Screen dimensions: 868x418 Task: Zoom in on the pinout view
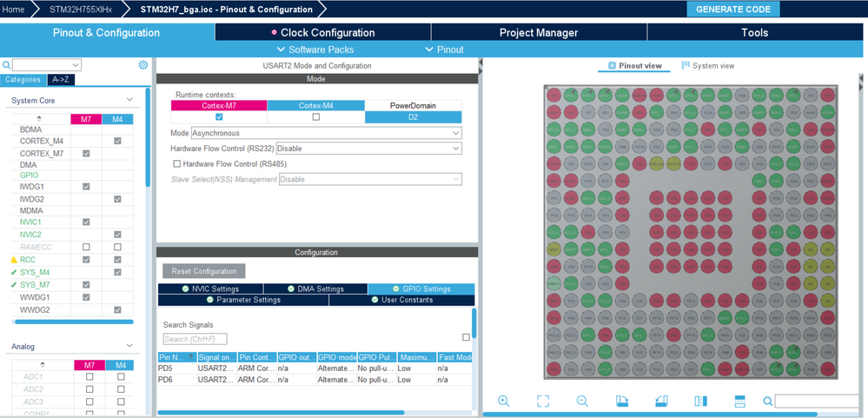click(x=504, y=401)
